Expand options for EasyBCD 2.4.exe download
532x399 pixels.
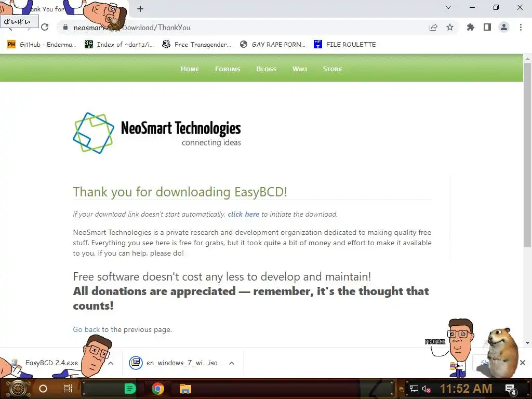(111, 363)
